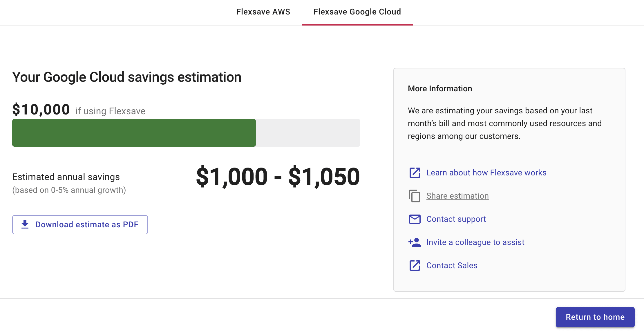Click the $10,000 if using Flexsave amount

(x=41, y=110)
